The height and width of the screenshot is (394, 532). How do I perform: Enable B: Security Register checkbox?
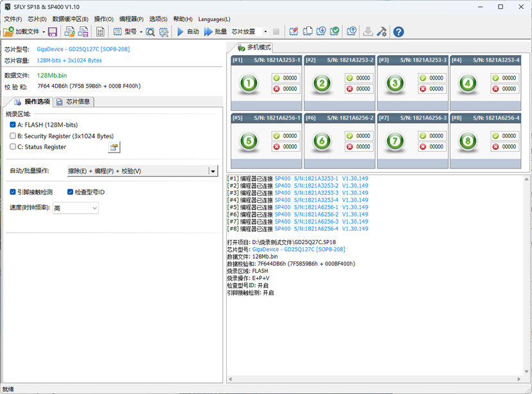pos(13,136)
